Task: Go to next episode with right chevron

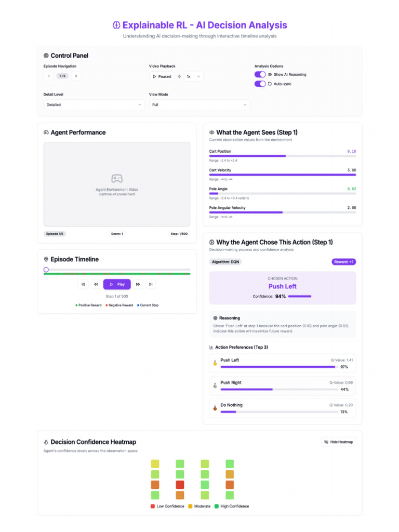Action: 76,76
